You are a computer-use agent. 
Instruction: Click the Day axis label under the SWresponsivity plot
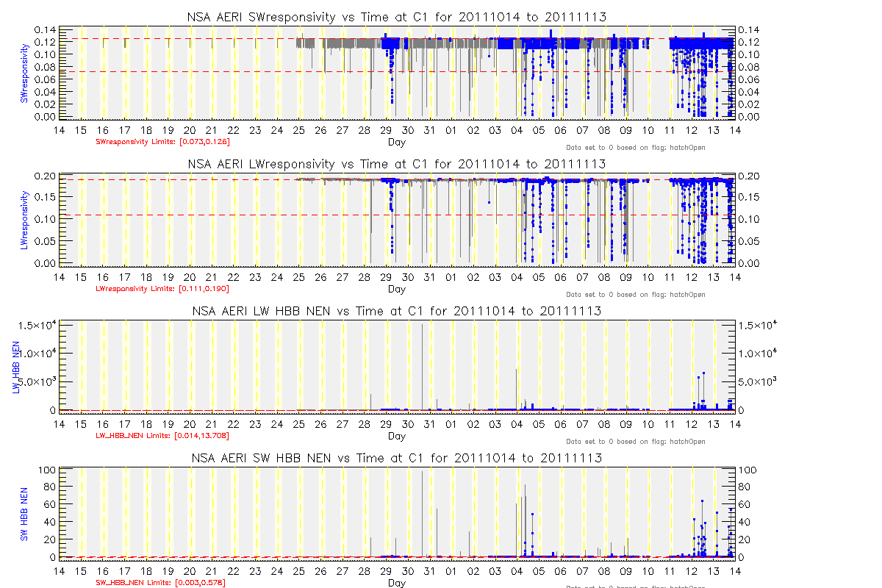(396, 142)
